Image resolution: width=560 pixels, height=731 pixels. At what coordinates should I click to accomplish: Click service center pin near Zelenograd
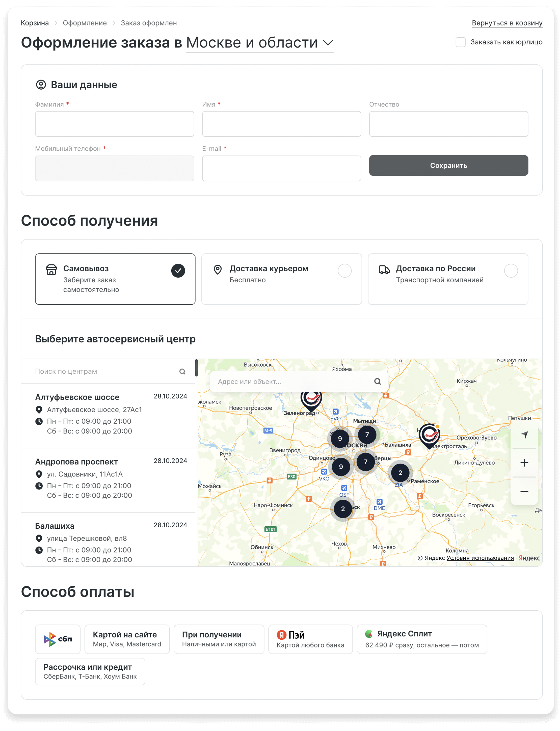tap(311, 399)
